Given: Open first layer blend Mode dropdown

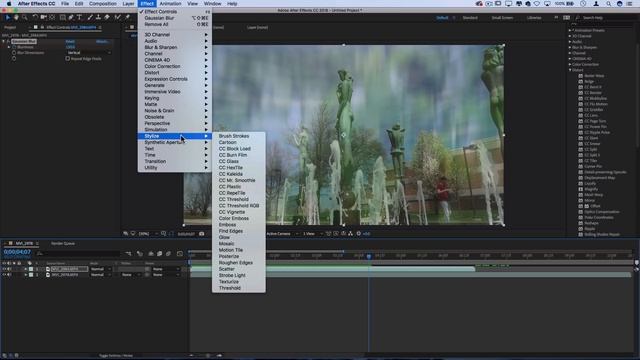Looking at the screenshot, I should 101,269.
